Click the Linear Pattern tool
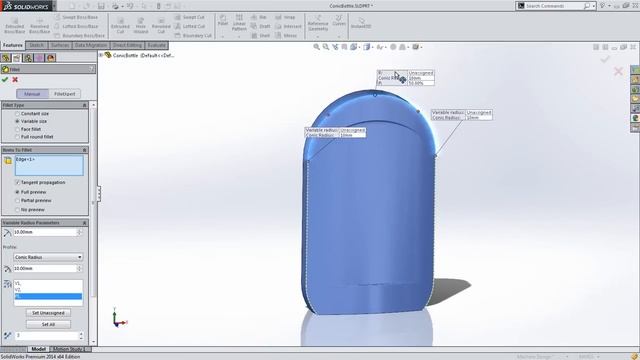This screenshot has height=360, width=640. pos(239,22)
